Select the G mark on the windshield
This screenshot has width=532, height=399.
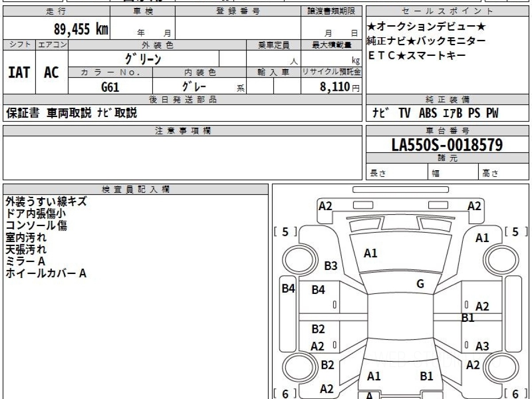coord(420,284)
